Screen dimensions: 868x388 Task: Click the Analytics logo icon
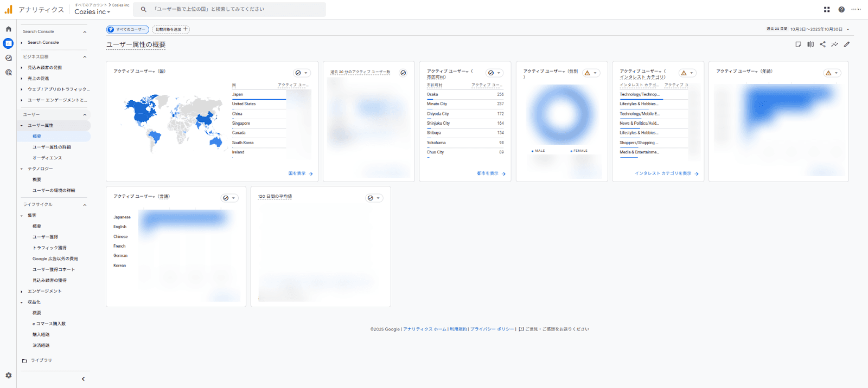pos(8,9)
